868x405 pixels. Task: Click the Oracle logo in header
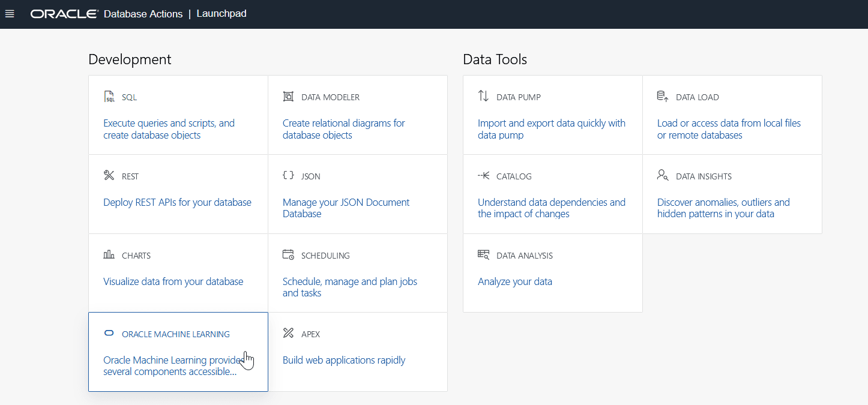tap(65, 14)
